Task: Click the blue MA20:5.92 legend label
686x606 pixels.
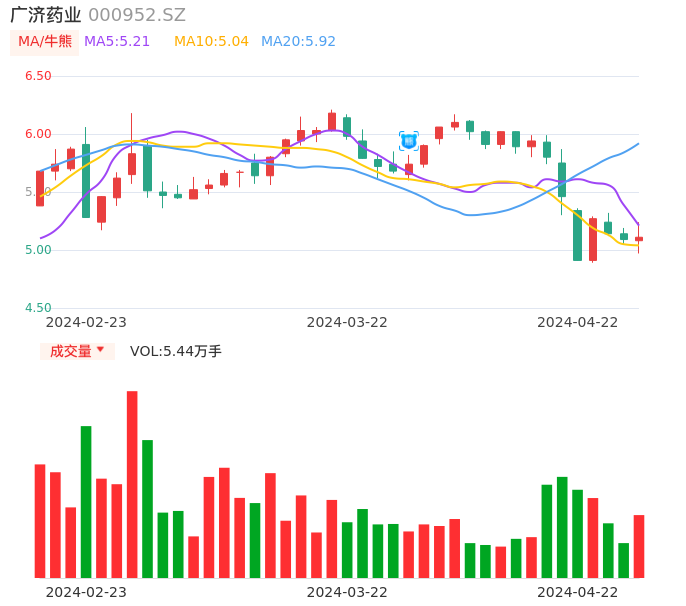Action: 298,42
